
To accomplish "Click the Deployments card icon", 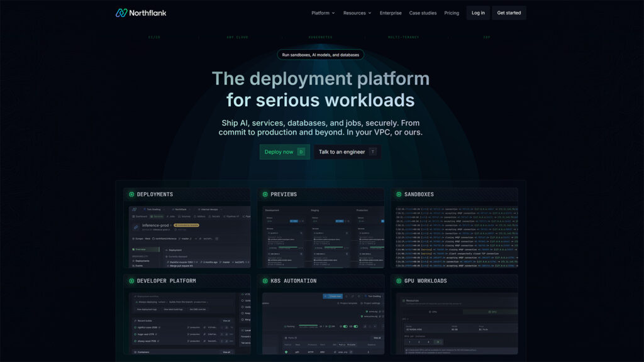I will [x=131, y=194].
